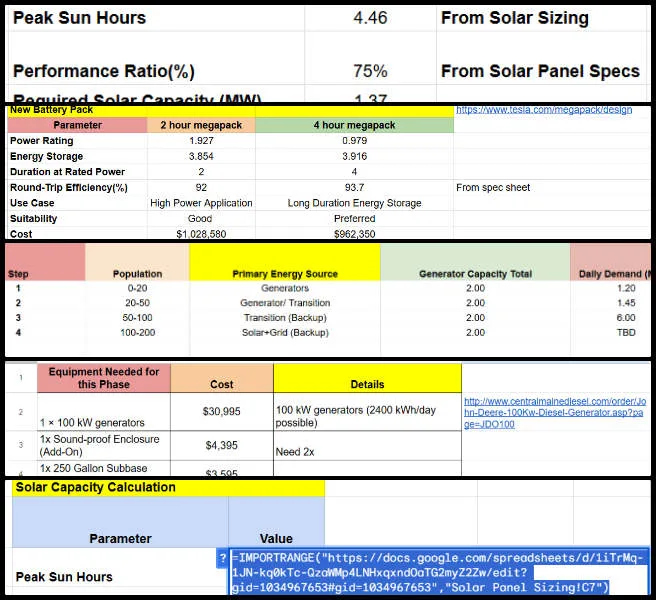Screen dimensions: 656x600
Task: Select the '1x Sound-proof Enclosure (Add-On)' cell
Action: 104,446
